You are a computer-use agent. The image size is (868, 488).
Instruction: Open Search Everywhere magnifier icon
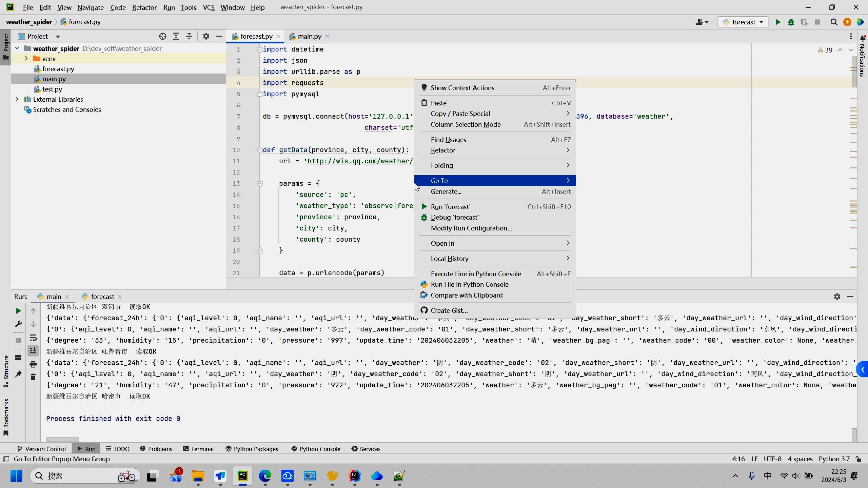834,22
